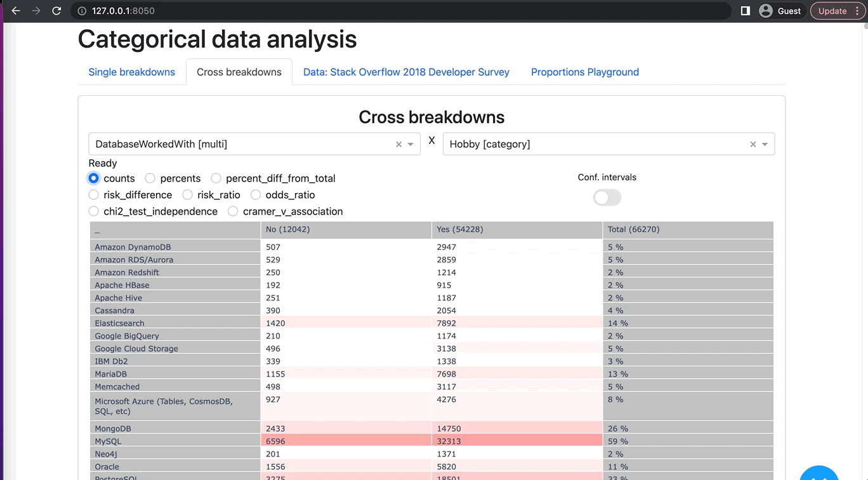This screenshot has width=868, height=480.
Task: Select chi2_test_independence radio option
Action: click(x=94, y=211)
